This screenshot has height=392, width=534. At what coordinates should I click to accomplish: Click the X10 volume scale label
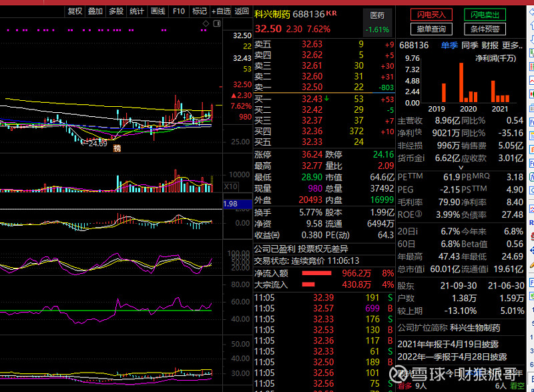coord(231,186)
